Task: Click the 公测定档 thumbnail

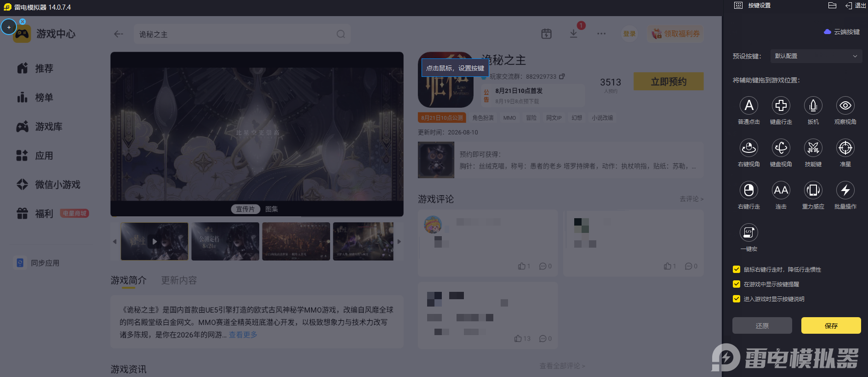Action: [x=225, y=241]
